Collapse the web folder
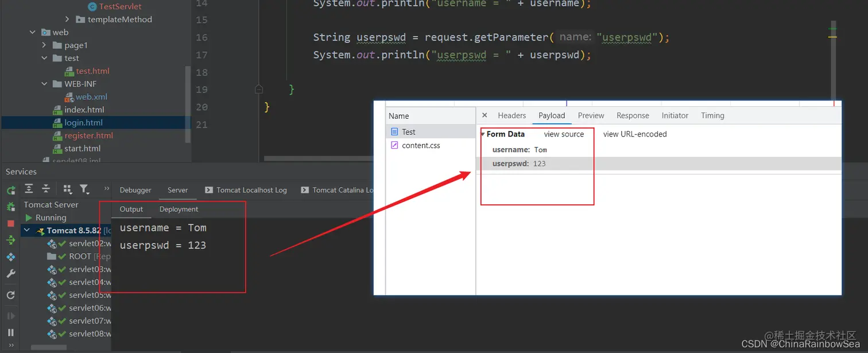Viewport: 868px width, 353px height. point(33,32)
